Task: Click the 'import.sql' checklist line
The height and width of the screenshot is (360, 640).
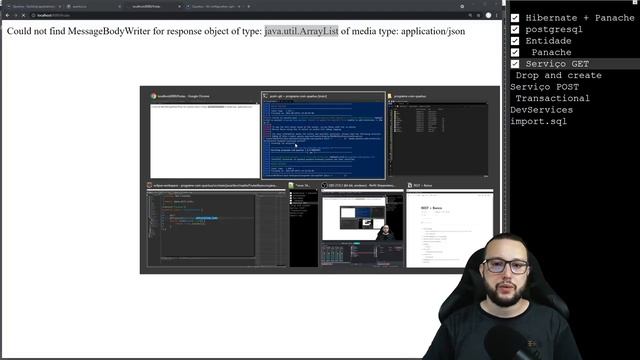Action: point(539,121)
